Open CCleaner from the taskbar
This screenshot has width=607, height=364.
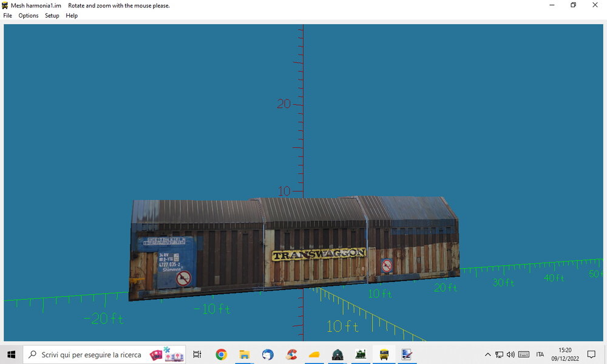click(291, 354)
